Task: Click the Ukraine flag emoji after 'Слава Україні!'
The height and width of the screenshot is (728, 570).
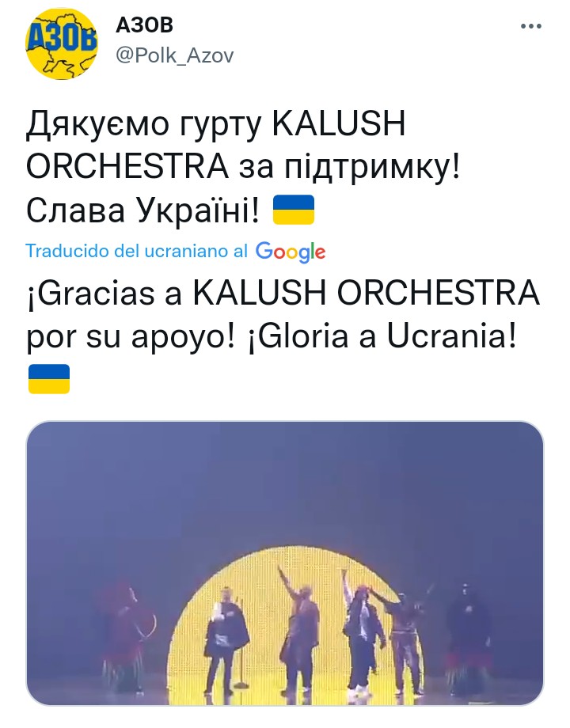Action: 293,210
